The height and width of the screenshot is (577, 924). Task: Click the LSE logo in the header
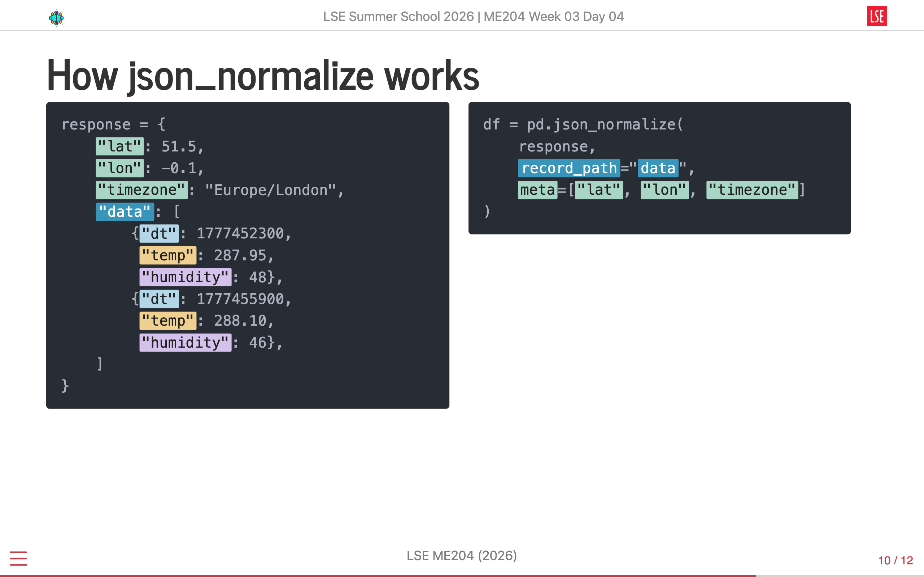click(877, 17)
